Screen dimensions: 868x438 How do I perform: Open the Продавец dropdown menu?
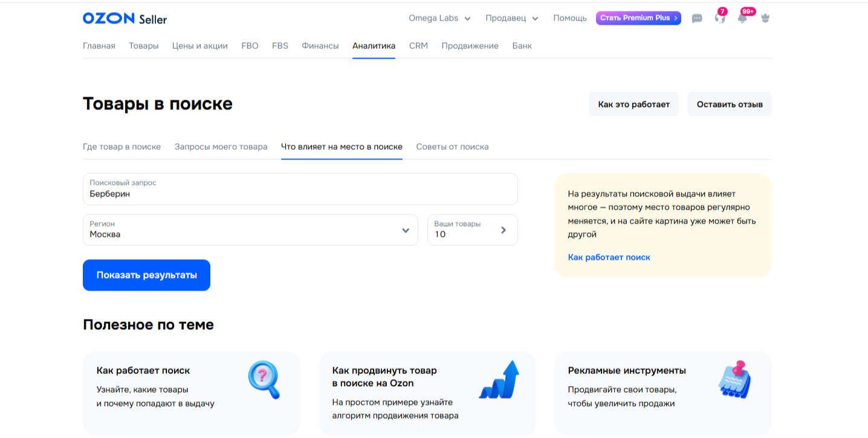[511, 18]
